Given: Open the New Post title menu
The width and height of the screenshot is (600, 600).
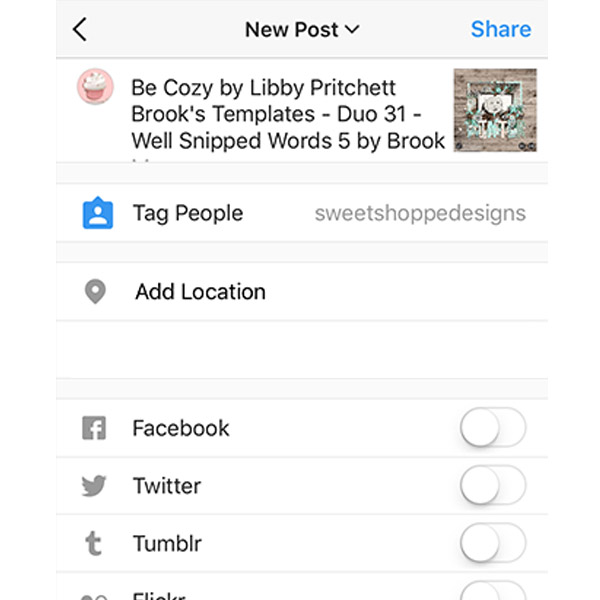Looking at the screenshot, I should (302, 29).
